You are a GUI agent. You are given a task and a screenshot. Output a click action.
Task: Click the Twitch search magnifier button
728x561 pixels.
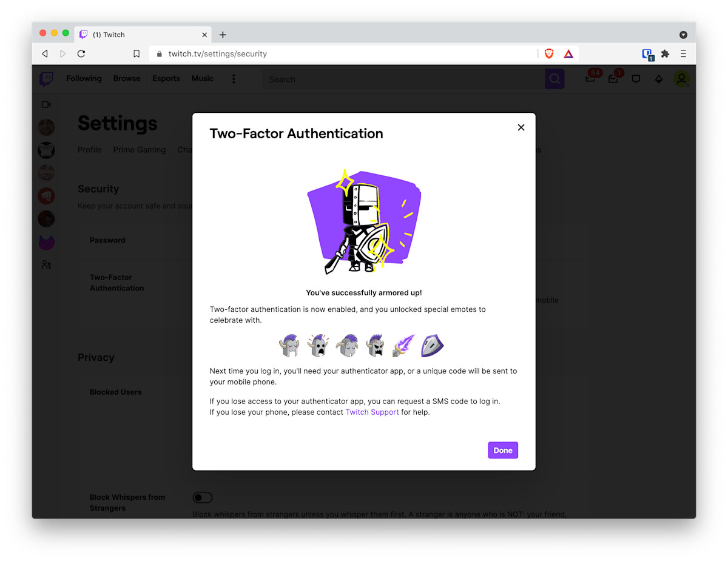click(x=554, y=79)
